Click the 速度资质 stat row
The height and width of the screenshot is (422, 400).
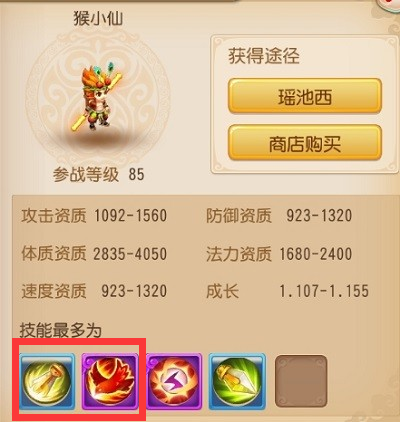(x=94, y=291)
